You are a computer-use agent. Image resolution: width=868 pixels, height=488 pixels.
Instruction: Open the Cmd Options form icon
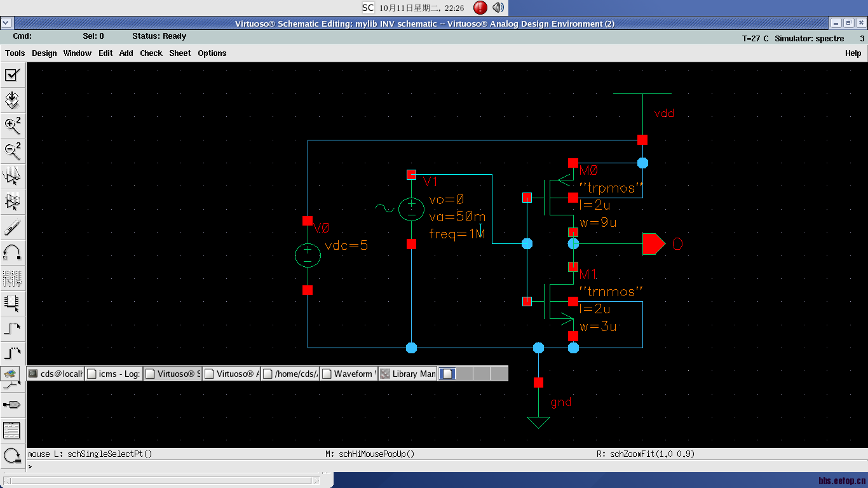(12, 430)
